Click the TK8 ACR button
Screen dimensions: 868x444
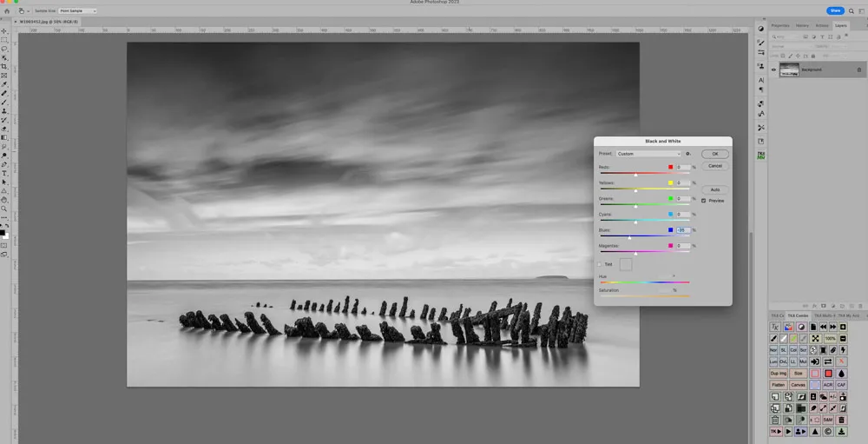[x=828, y=385]
